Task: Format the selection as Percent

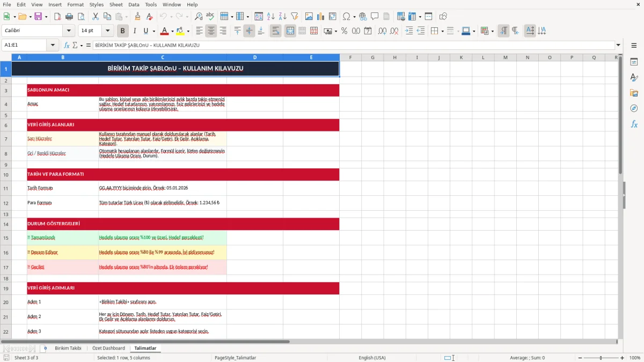Action: pyautogui.click(x=345, y=31)
